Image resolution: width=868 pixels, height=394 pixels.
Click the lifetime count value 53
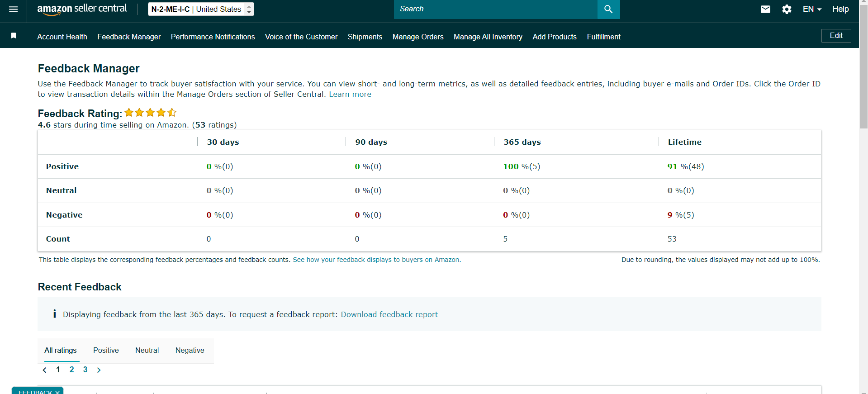[x=672, y=239]
